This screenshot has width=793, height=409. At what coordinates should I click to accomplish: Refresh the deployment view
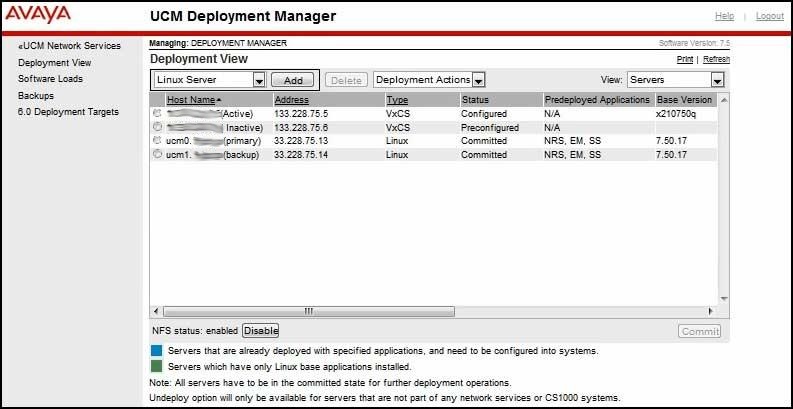[x=716, y=59]
